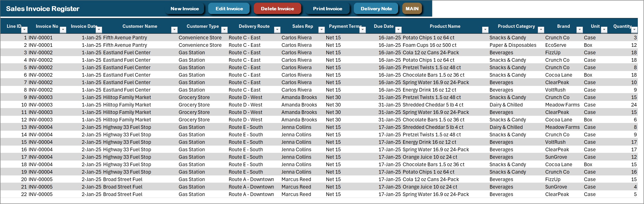Click Jenna Collins in line 19

click(296, 172)
